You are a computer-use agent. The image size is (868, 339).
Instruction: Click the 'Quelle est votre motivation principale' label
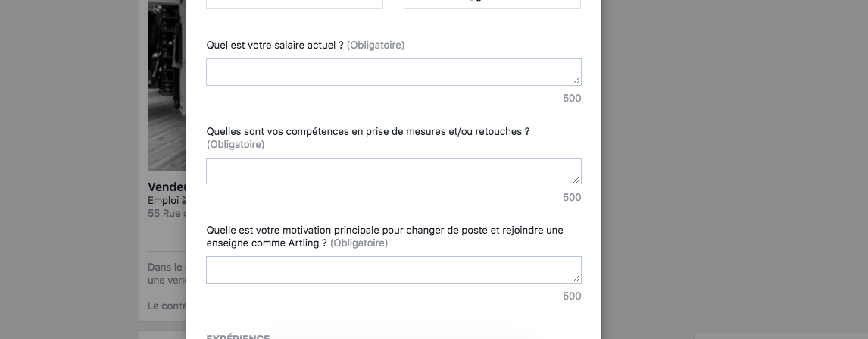(x=385, y=237)
